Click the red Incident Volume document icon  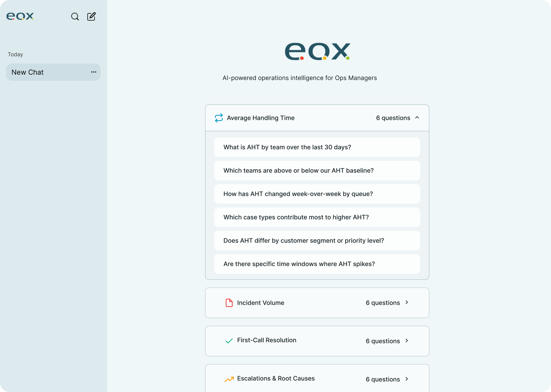click(x=229, y=303)
